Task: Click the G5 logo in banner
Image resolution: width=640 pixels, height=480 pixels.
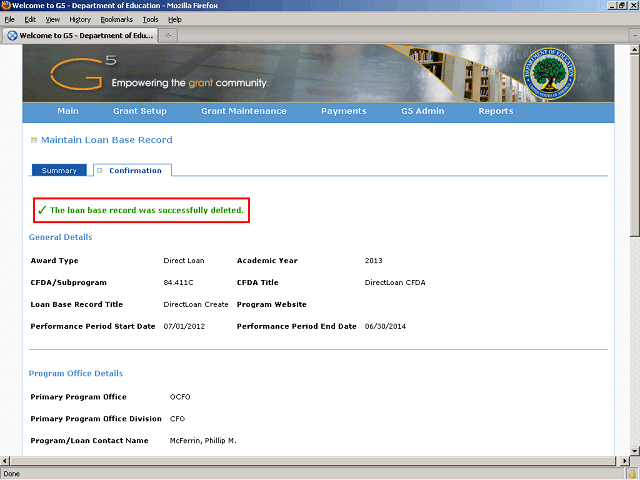Action: tap(83, 73)
